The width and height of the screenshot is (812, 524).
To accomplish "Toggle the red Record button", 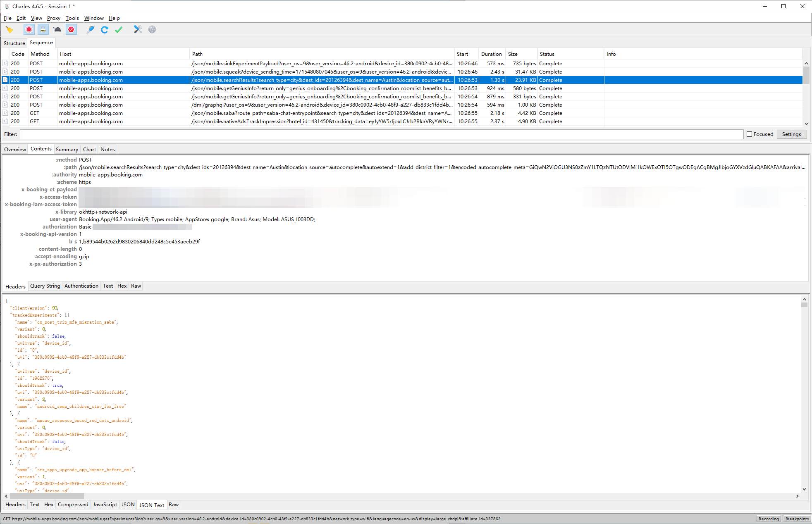I will coord(29,29).
